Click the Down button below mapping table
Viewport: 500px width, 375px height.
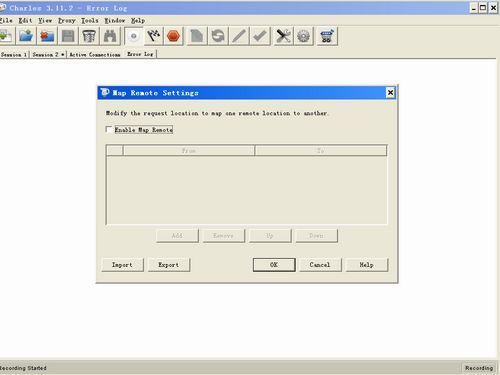(316, 236)
